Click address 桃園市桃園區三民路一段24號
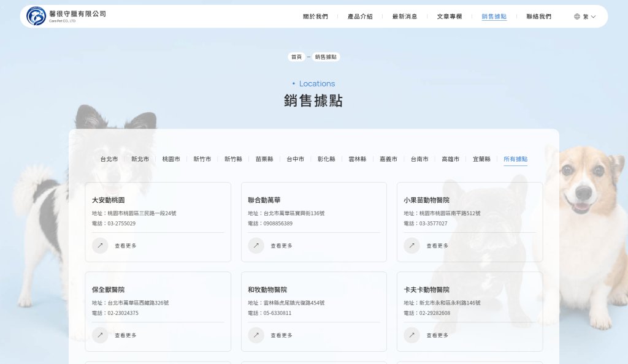628x364 pixels. (x=142, y=213)
